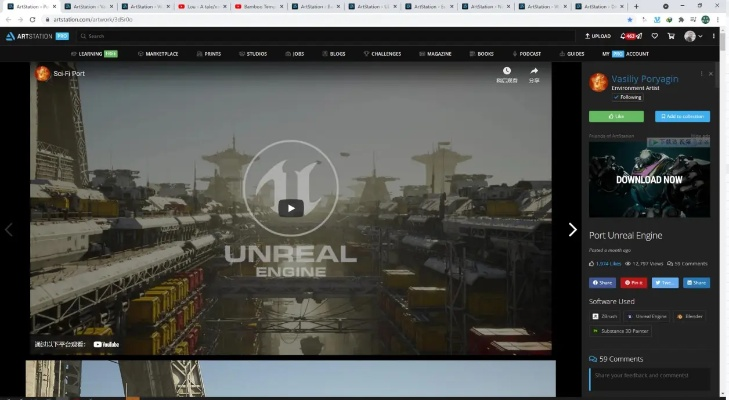The width and height of the screenshot is (729, 400).
Task: Open the Watch on YouTube logo link
Action: tap(106, 344)
